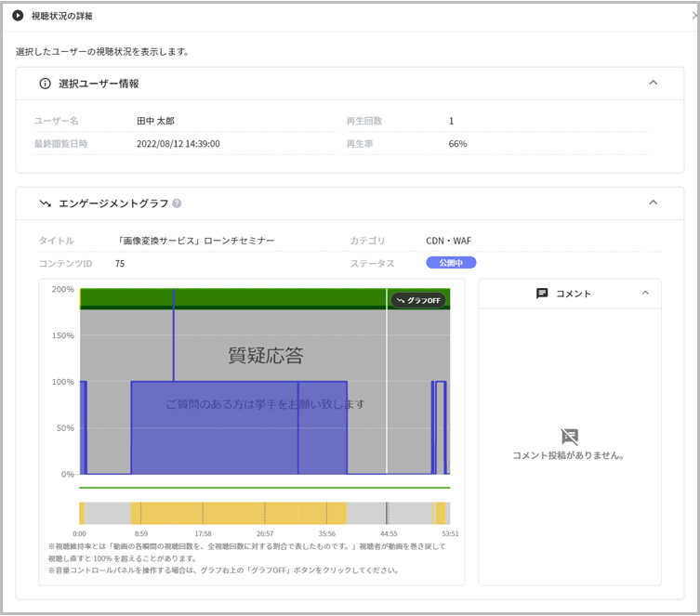Click the category value CDN・WAF
Screen dimensions: 700x616
tap(448, 241)
